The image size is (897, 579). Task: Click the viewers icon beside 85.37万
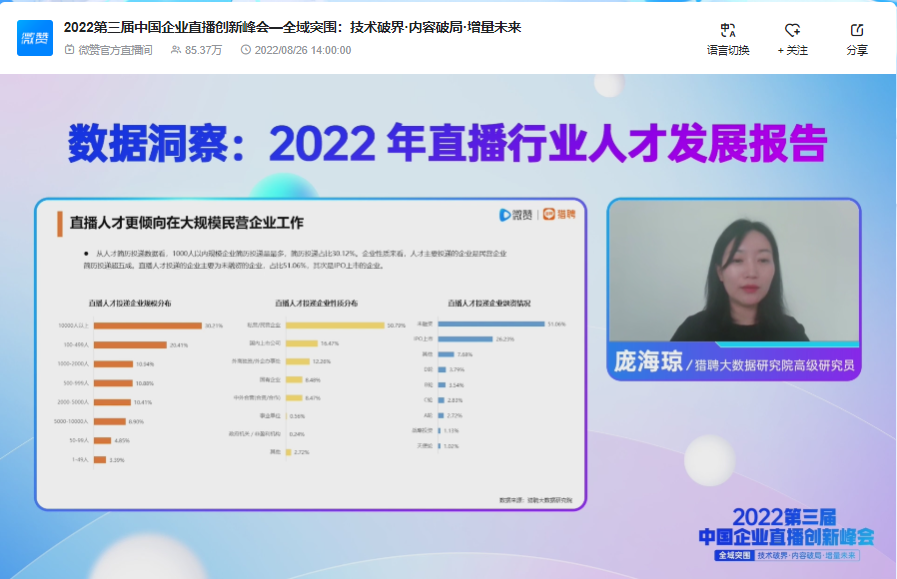pyautogui.click(x=176, y=50)
